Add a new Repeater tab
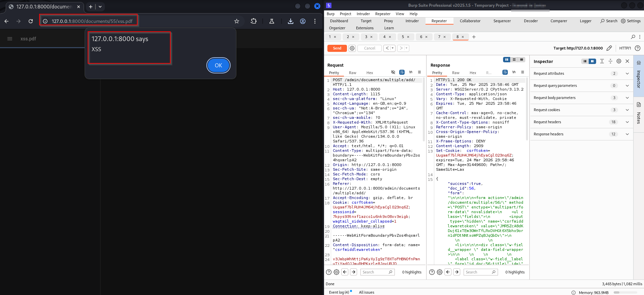 [474, 37]
